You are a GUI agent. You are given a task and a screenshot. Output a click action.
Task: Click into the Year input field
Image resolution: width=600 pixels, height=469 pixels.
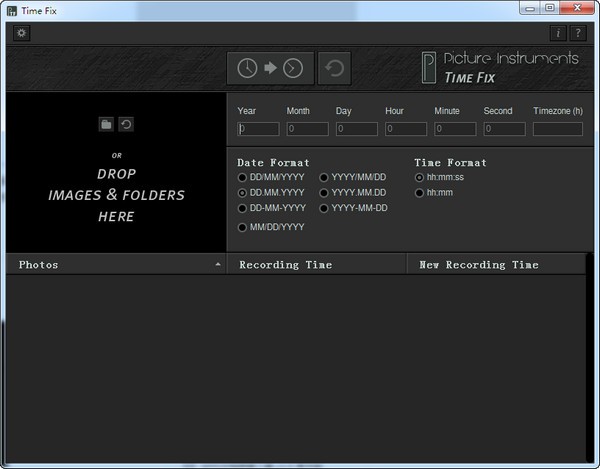258,129
